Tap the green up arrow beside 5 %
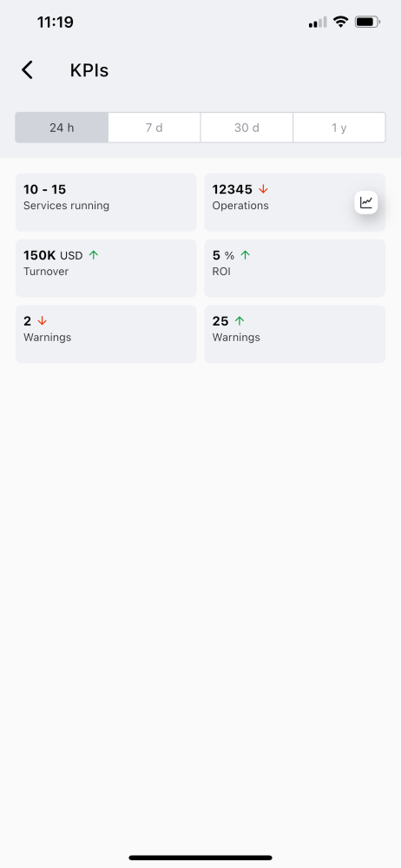 [x=246, y=255]
